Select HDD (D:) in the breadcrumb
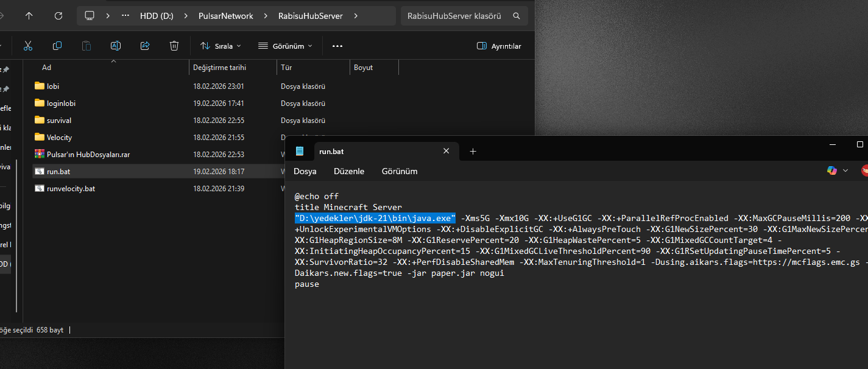 [155, 16]
